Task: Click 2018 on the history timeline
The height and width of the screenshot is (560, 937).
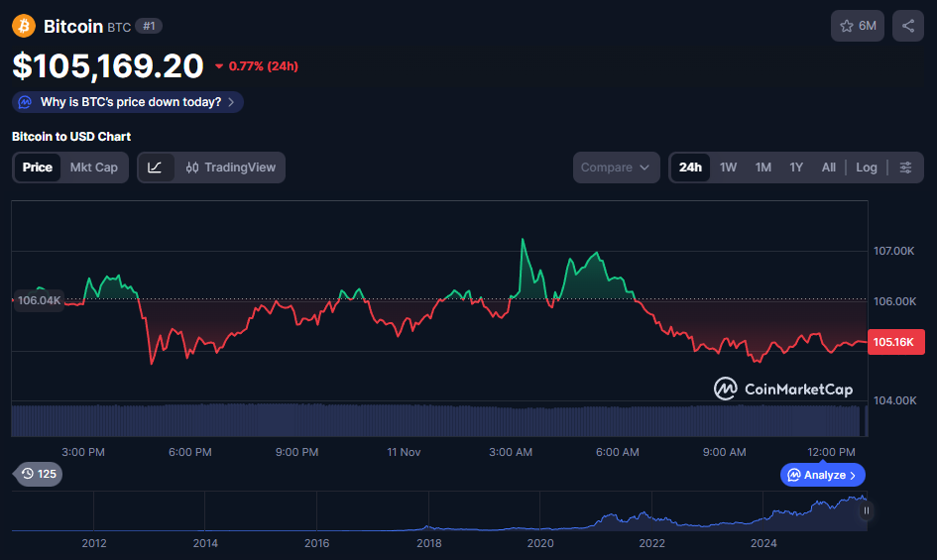Action: (429, 543)
